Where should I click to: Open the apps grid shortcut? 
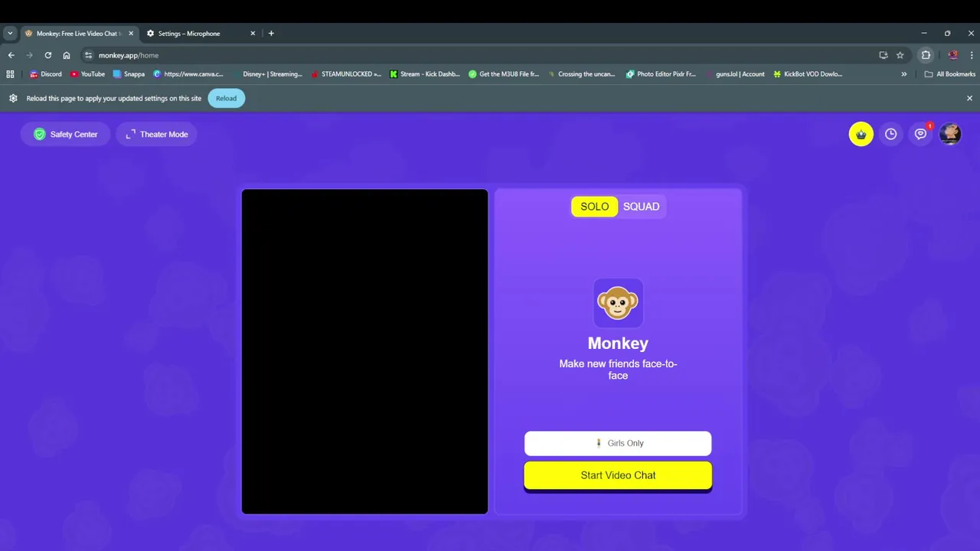(x=10, y=74)
